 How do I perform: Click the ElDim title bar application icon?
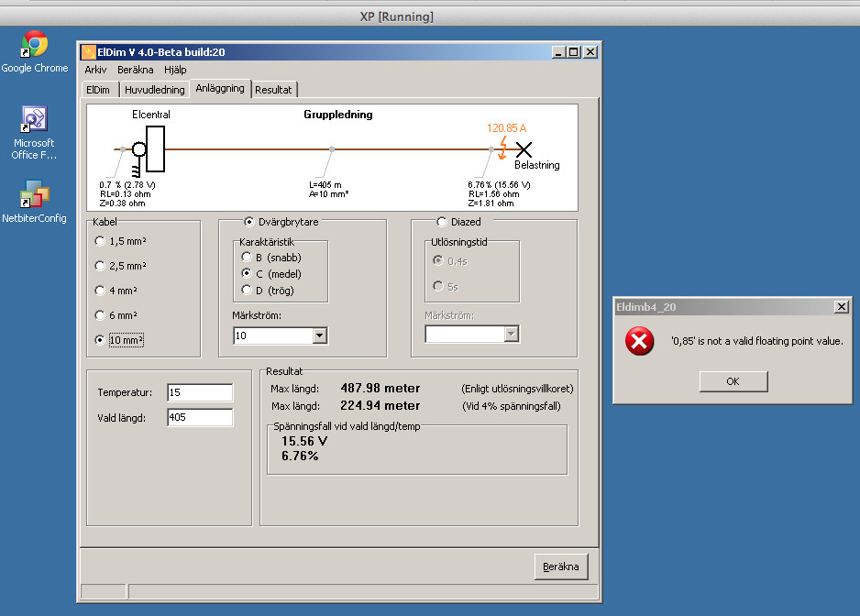pyautogui.click(x=90, y=52)
